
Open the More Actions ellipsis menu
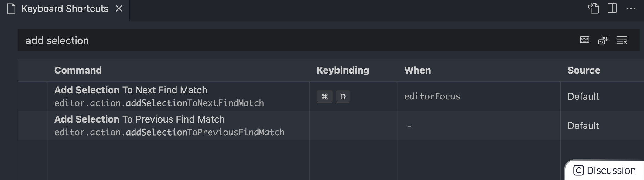click(631, 9)
